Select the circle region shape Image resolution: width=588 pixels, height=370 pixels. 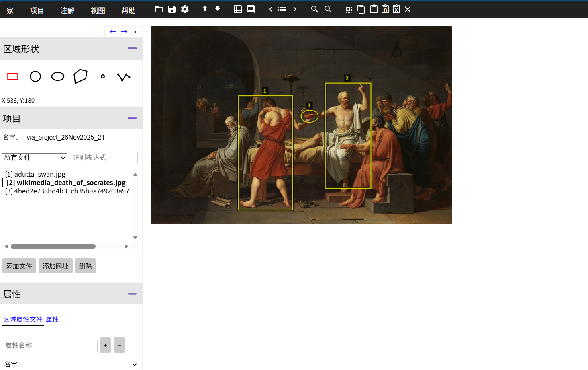pyautogui.click(x=35, y=76)
